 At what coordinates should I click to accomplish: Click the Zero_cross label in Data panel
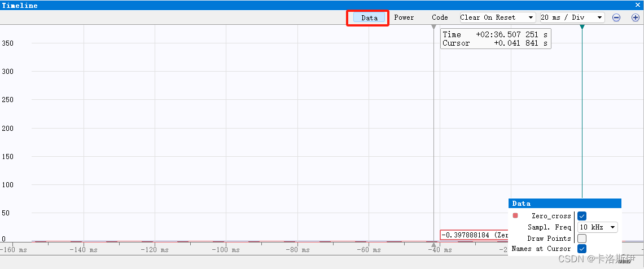(551, 215)
